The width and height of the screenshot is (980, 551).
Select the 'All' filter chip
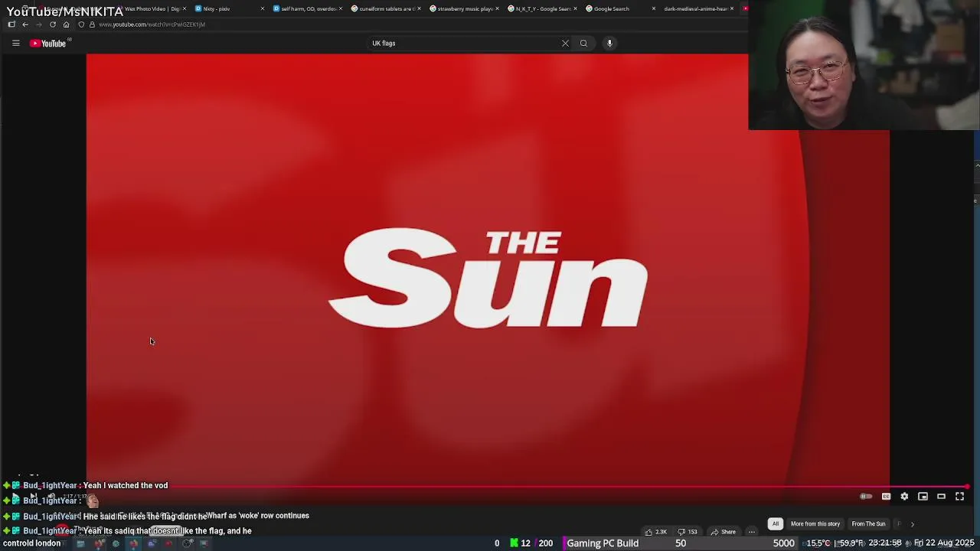tap(775, 524)
